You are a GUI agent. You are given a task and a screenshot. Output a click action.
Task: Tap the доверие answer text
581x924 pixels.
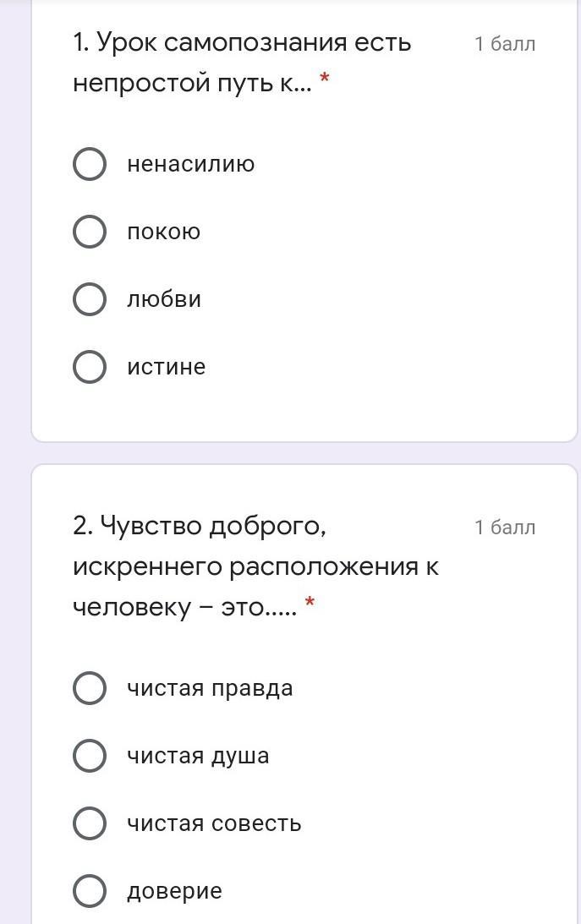click(x=174, y=892)
